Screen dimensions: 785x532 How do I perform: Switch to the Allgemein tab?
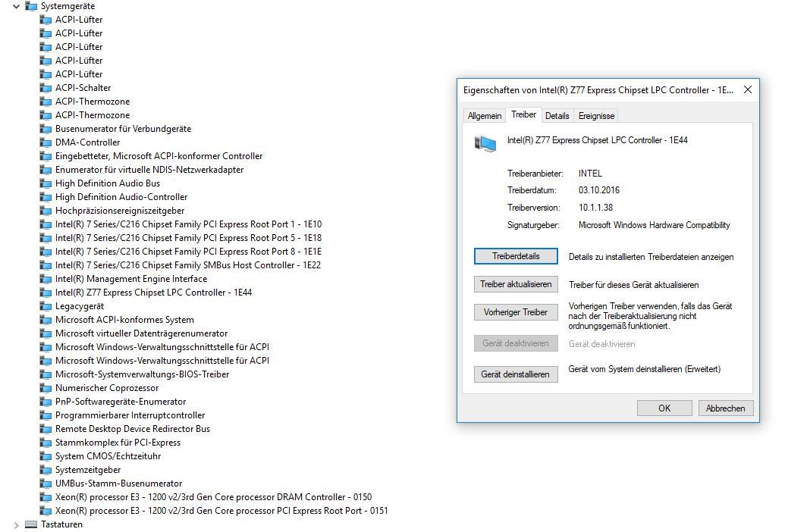click(484, 116)
